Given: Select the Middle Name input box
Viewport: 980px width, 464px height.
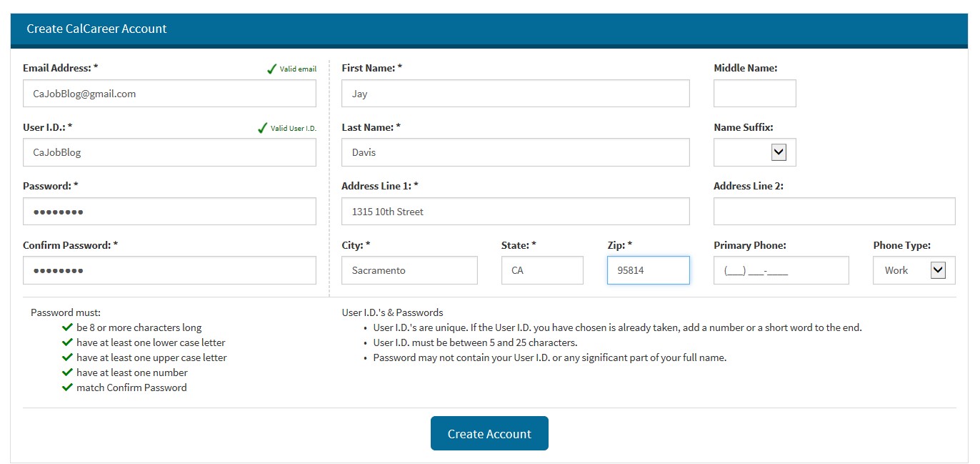Looking at the screenshot, I should pos(755,94).
